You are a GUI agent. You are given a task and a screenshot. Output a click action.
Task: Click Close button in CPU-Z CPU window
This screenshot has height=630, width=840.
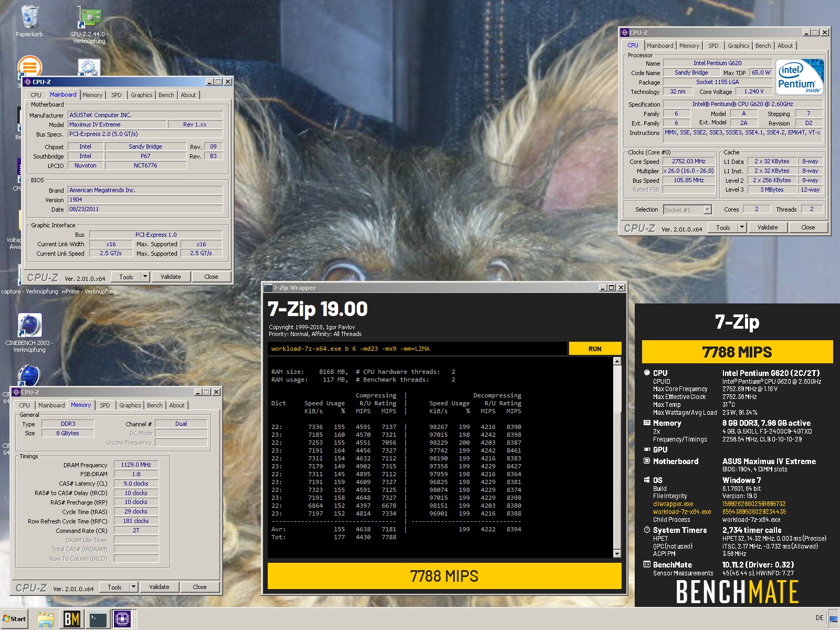click(808, 227)
